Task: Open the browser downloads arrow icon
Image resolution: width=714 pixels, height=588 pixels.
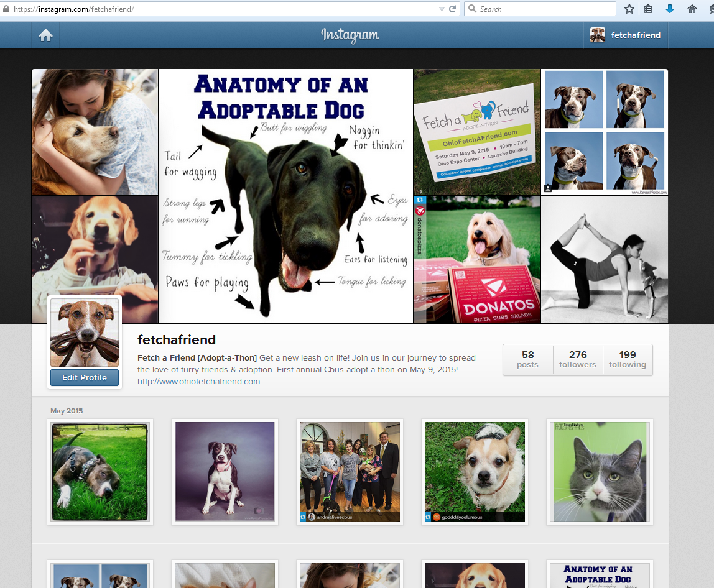Action: pos(670,9)
